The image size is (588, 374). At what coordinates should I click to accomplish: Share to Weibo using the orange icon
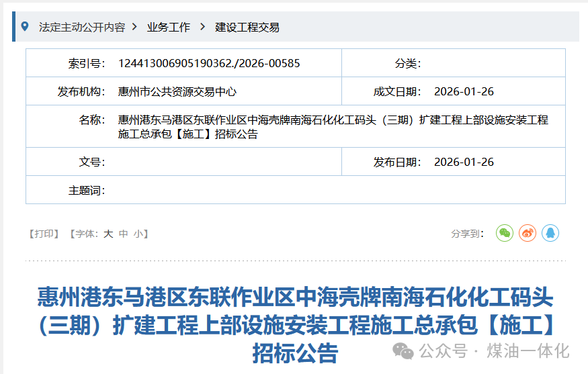tap(528, 233)
